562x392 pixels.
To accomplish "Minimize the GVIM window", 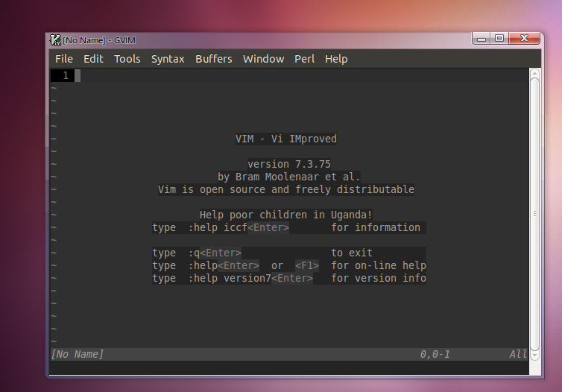I will point(482,39).
